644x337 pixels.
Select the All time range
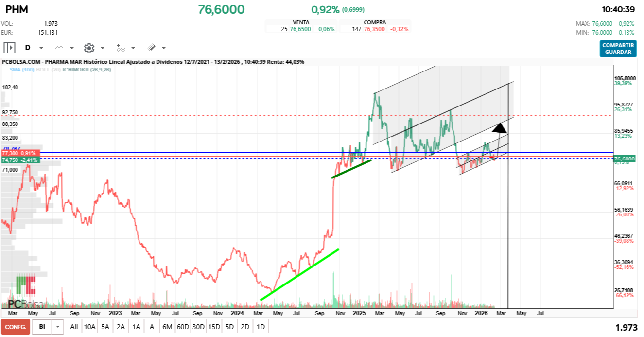coord(74,327)
